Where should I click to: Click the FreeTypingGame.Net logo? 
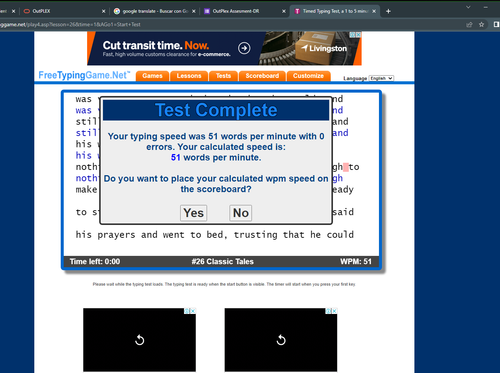[x=84, y=75]
